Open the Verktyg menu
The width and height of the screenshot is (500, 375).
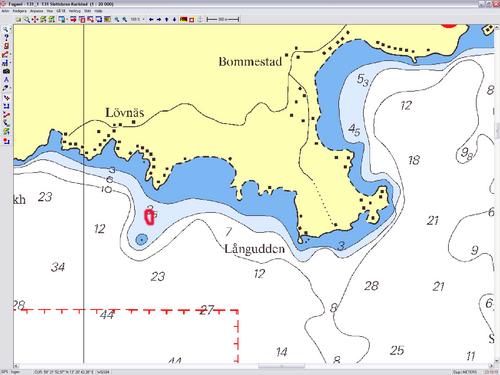pyautogui.click(x=75, y=11)
